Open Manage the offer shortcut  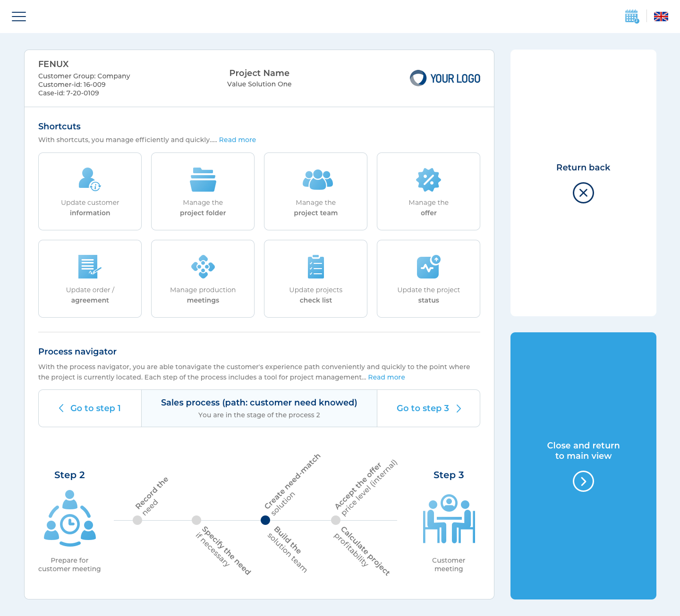tap(428, 191)
